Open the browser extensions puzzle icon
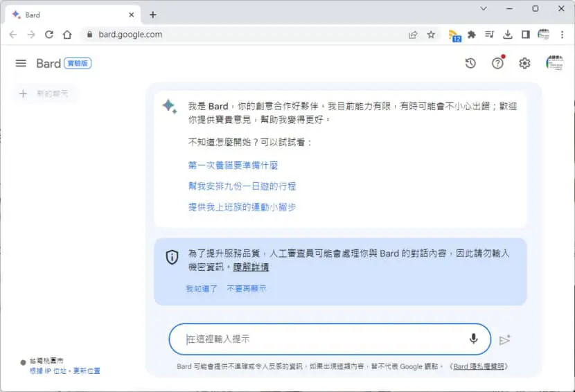This screenshot has height=392, width=575. (472, 35)
